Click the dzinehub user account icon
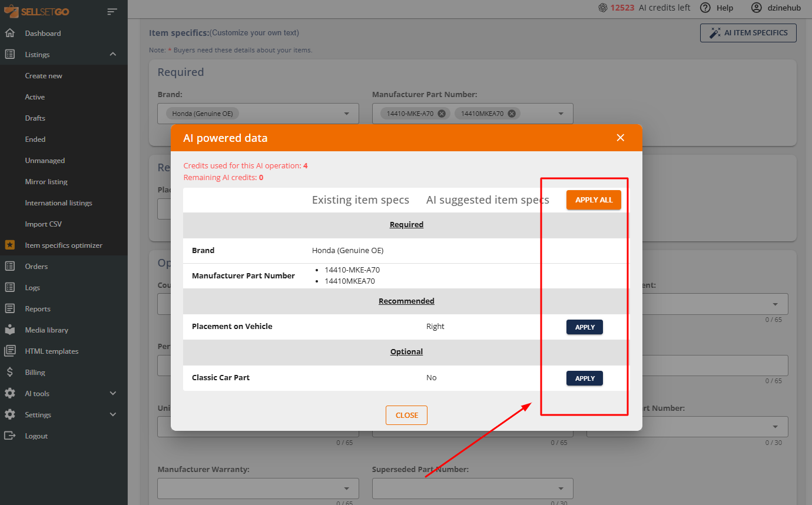Image resolution: width=812 pixels, height=505 pixels. (757, 8)
